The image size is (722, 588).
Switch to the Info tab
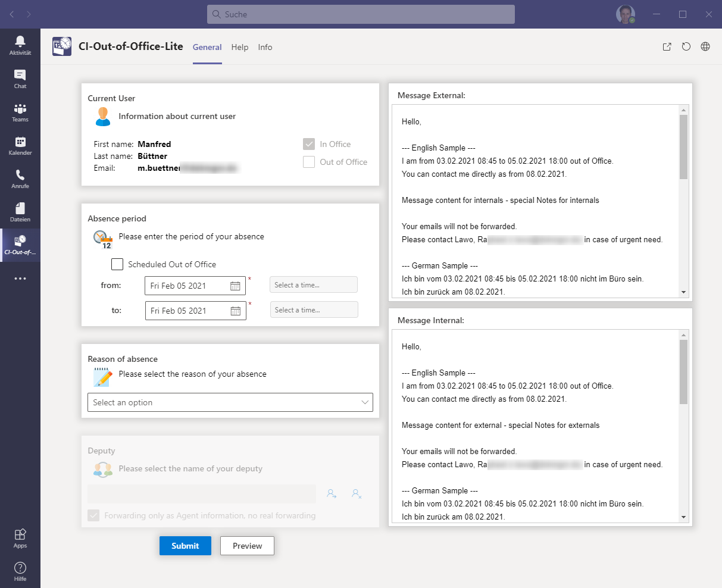(265, 48)
